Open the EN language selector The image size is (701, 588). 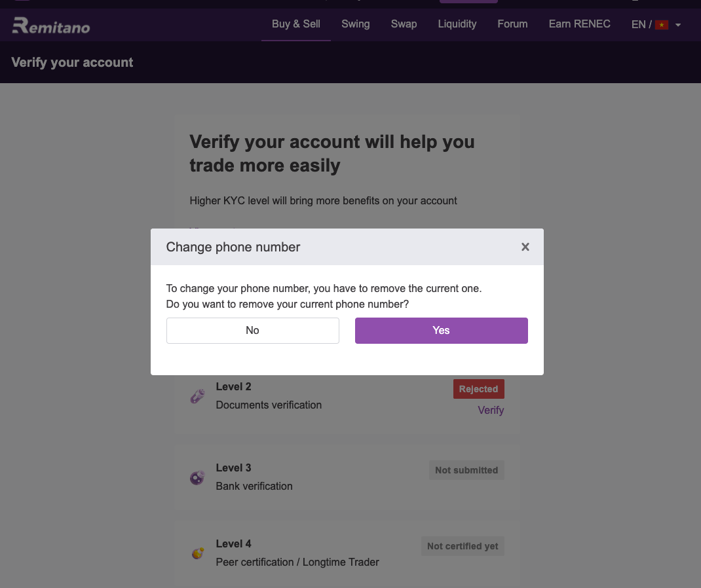641,25
